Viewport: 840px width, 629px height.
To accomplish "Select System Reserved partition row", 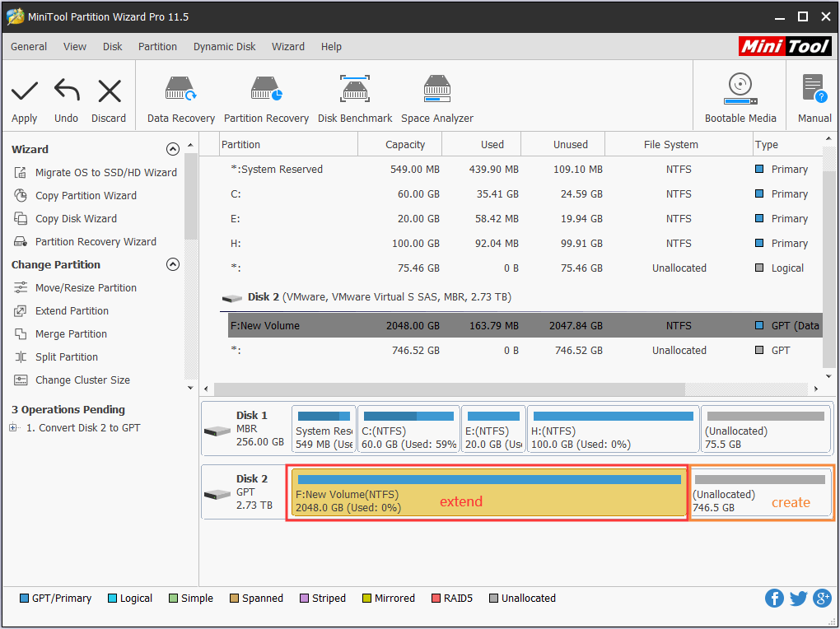I will (525, 170).
